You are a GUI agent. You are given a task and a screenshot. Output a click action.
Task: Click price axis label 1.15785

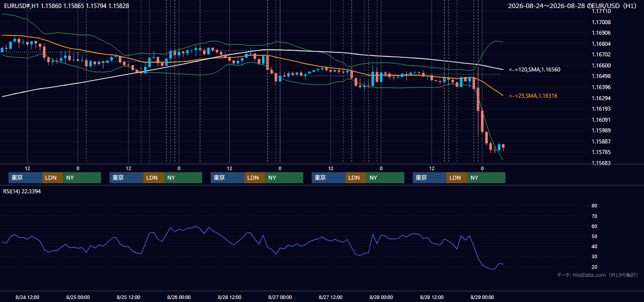tap(601, 152)
